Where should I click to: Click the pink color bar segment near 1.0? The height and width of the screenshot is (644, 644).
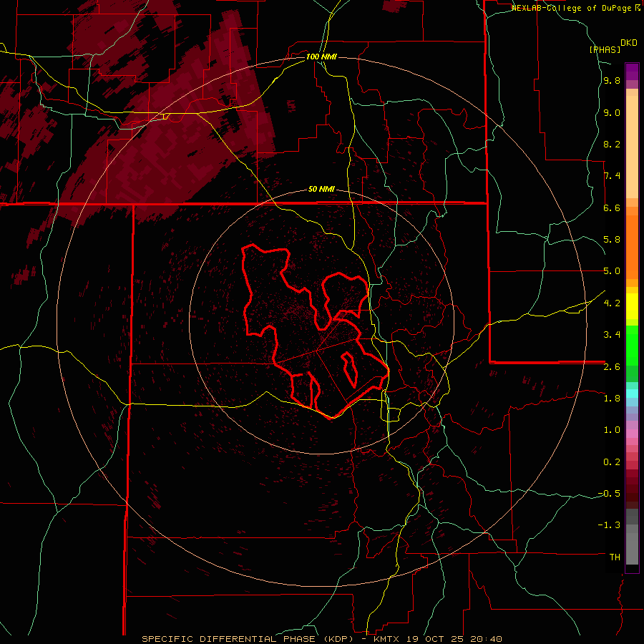click(x=632, y=434)
